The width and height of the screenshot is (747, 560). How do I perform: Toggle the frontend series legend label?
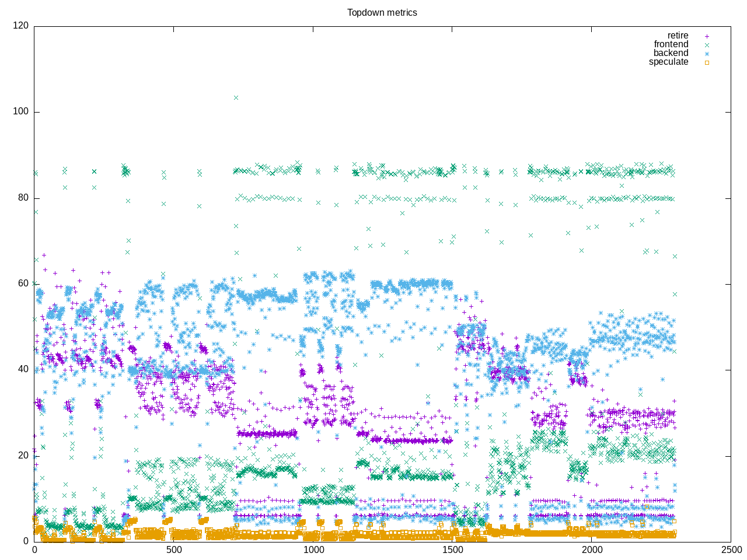pos(671,44)
